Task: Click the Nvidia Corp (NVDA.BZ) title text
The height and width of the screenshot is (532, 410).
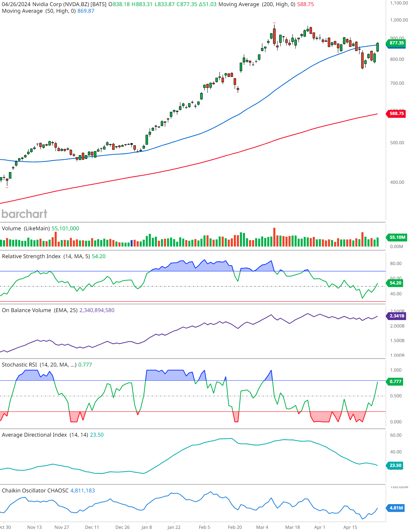Action: [61, 4]
